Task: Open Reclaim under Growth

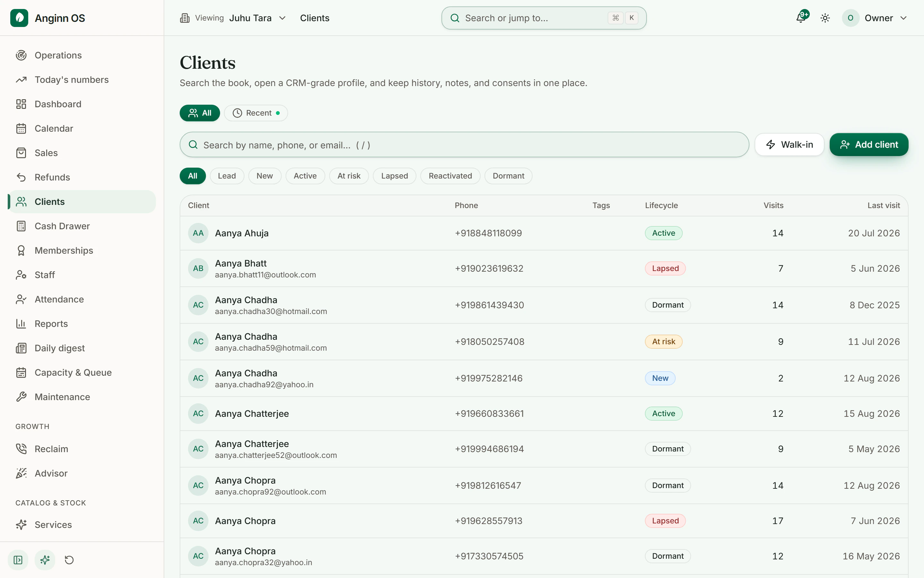Action: coord(82,449)
